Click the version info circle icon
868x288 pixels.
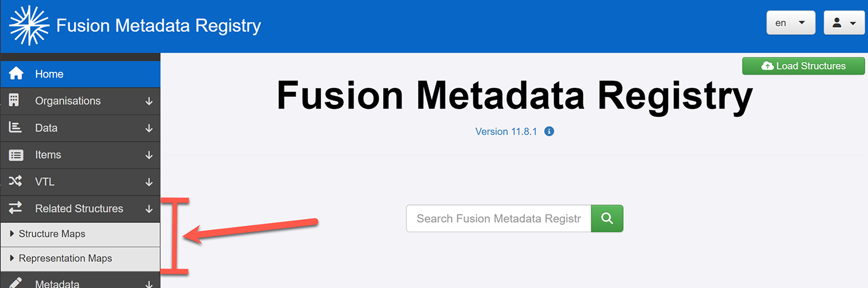[x=549, y=132]
